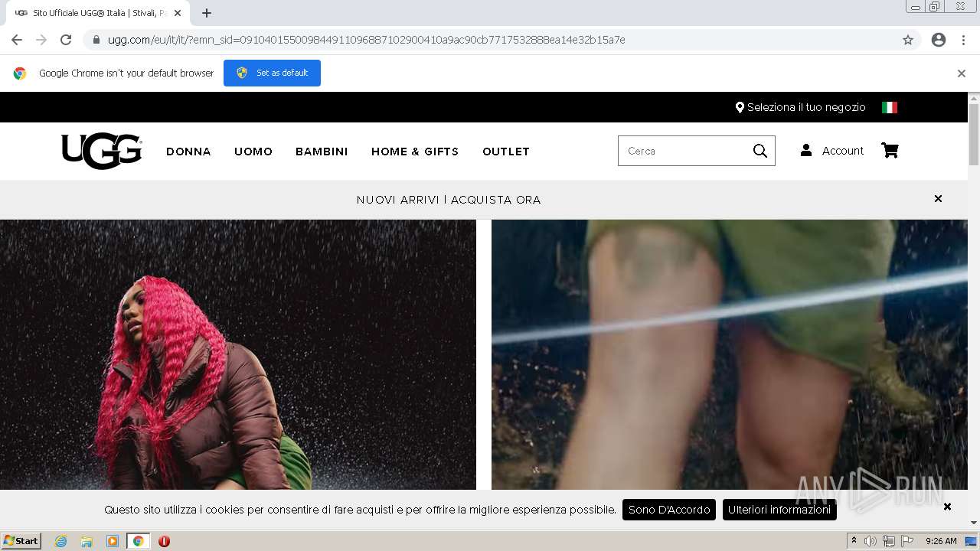
Task: Open the file explorer taskbar icon
Action: 87,541
